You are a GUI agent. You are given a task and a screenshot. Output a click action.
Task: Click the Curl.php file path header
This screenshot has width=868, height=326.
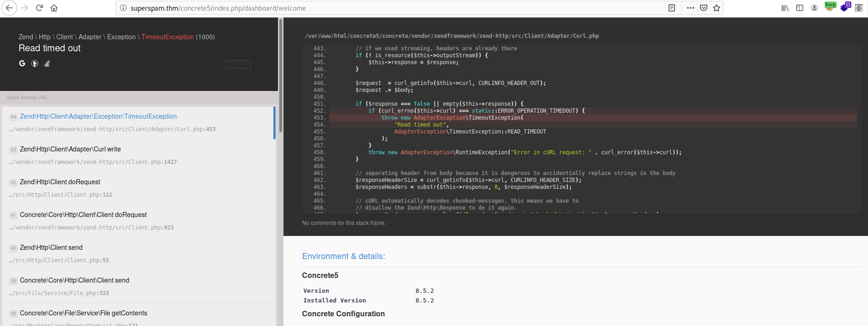(452, 36)
